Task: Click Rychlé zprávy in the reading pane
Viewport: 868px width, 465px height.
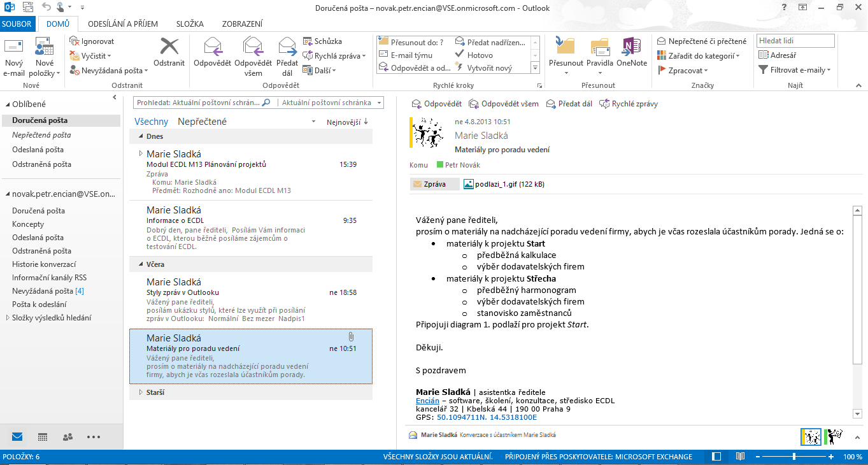Action: 629,104
